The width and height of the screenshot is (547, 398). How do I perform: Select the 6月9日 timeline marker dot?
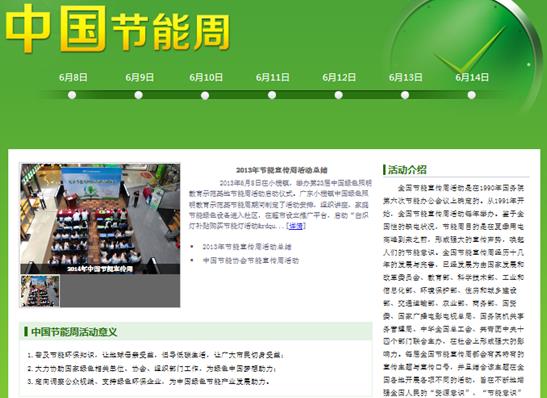138,95
